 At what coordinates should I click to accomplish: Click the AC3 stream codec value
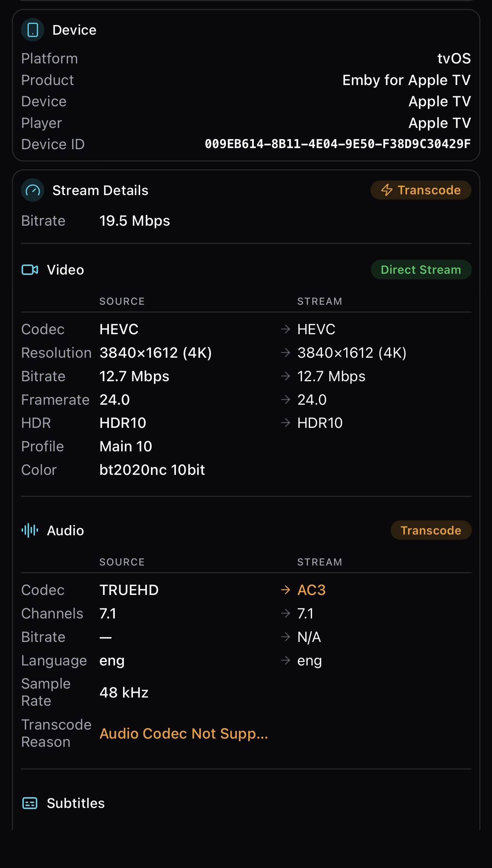[x=312, y=590]
